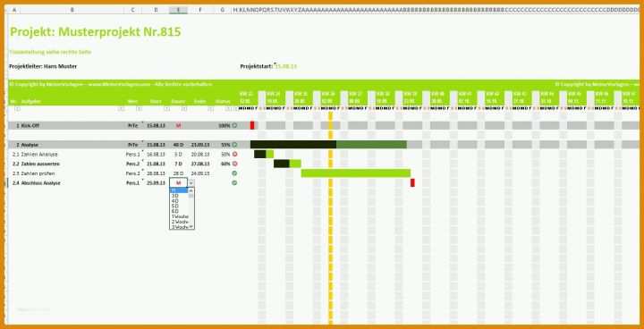Click light green part of Zahlen auswerten bar
The image size is (644, 329).
295,164
